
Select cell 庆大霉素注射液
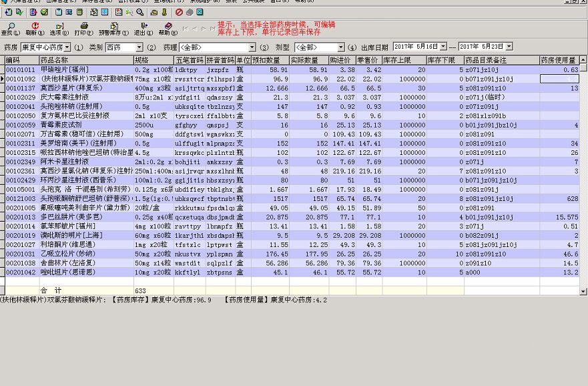86,97
